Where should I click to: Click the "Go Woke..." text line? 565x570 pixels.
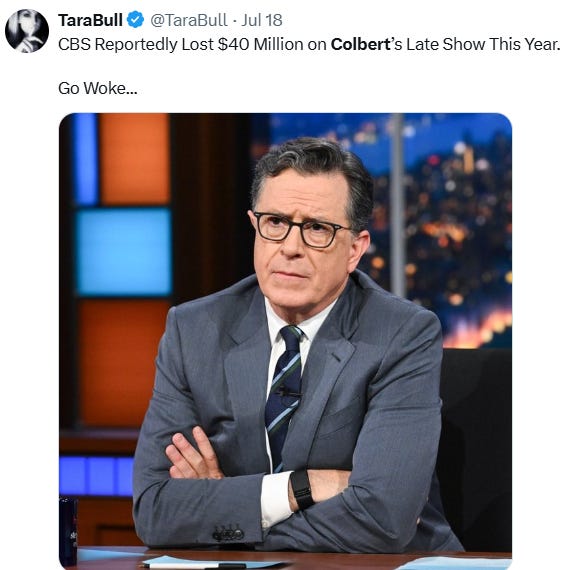98,88
